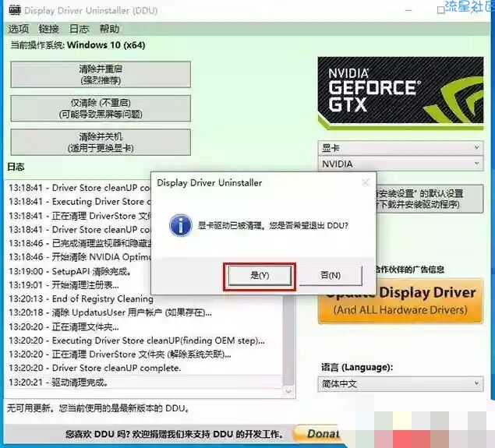The image size is (495, 448).
Task: Click the 清除并重启 (强烈推荐) button
Action: click(101, 75)
